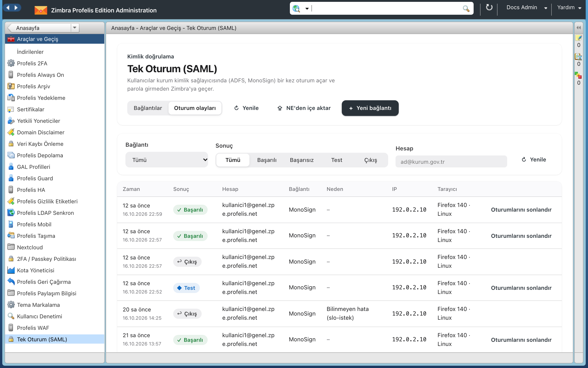Click the Profelis 2FA gear icon
588x368 pixels.
tap(11, 63)
